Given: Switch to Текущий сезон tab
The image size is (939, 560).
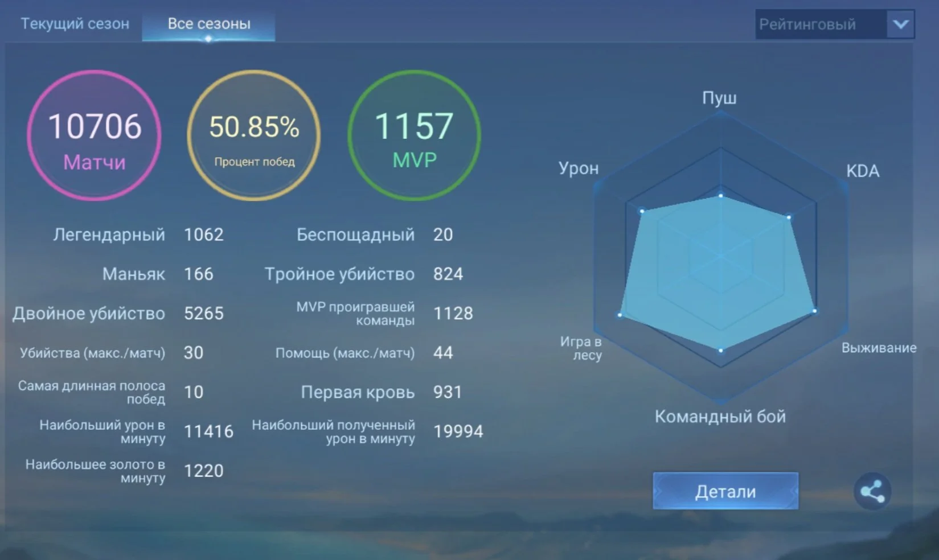Looking at the screenshot, I should [75, 23].
